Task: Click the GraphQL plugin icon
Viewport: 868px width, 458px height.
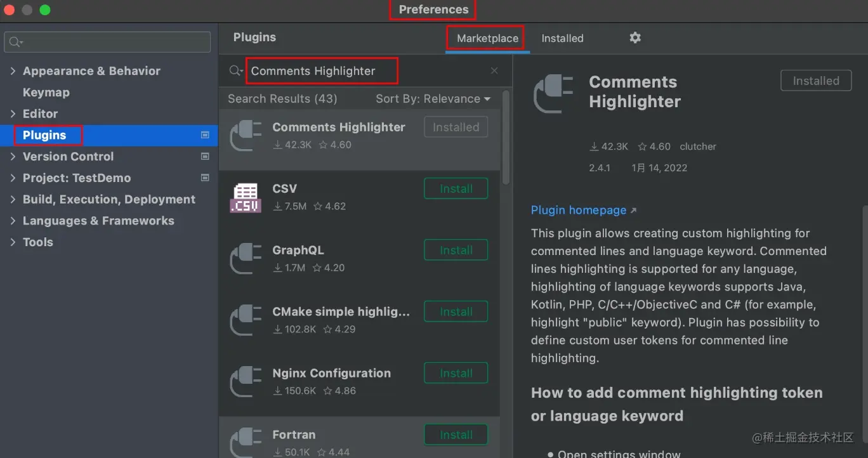Action: click(246, 259)
